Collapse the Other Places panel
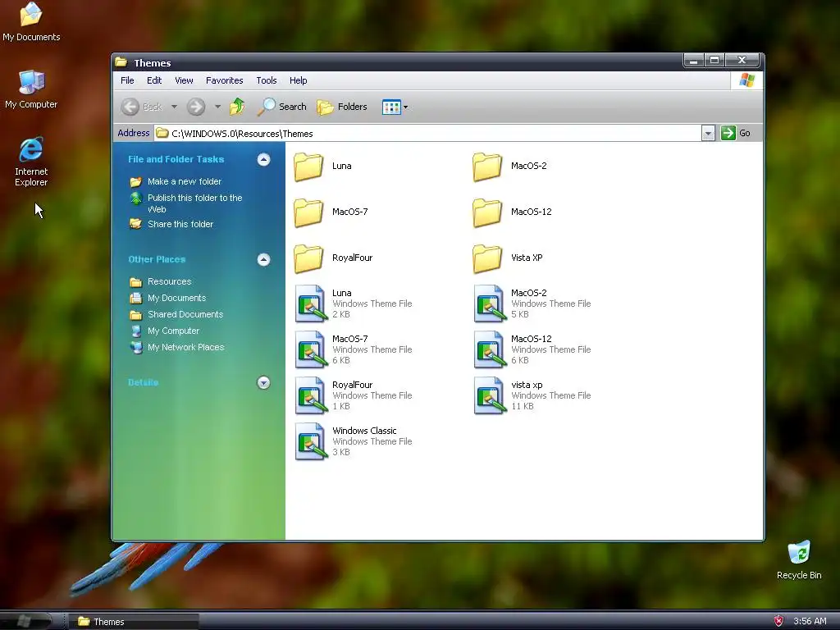The width and height of the screenshot is (840, 630). 263,260
